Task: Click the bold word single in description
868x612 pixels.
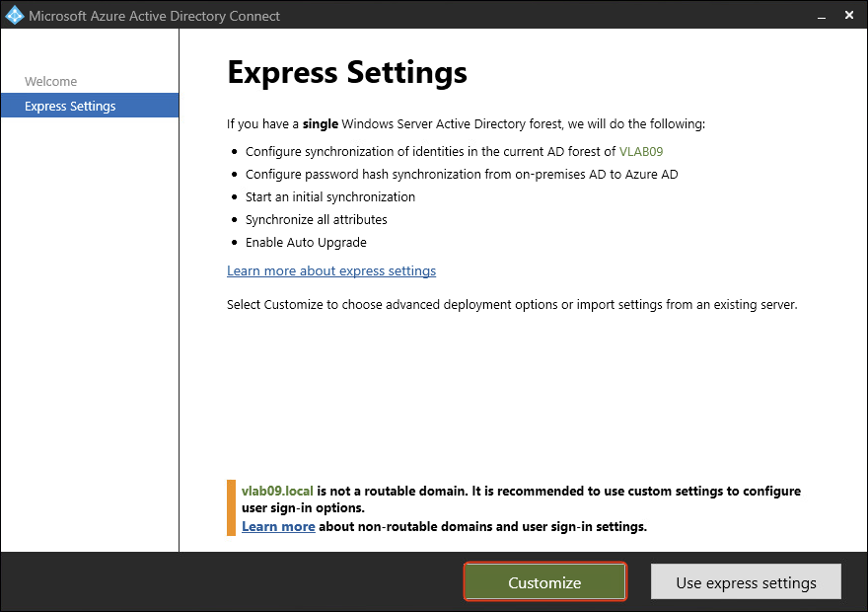Action: pos(320,123)
